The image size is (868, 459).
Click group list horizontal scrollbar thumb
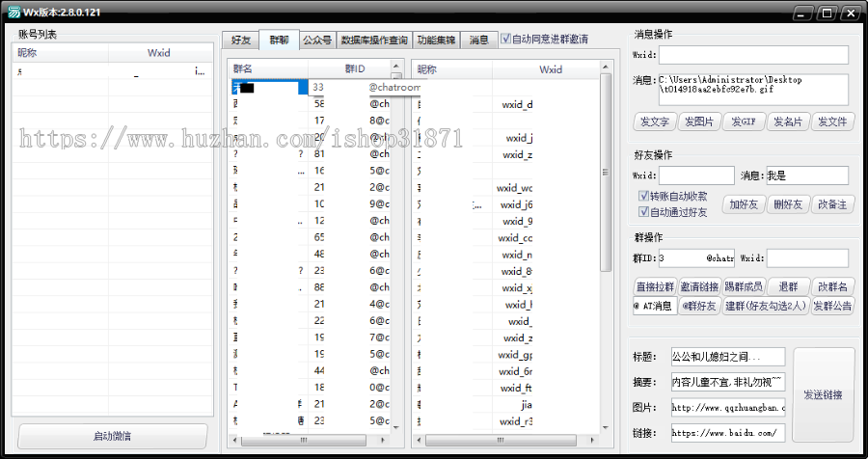(304, 440)
